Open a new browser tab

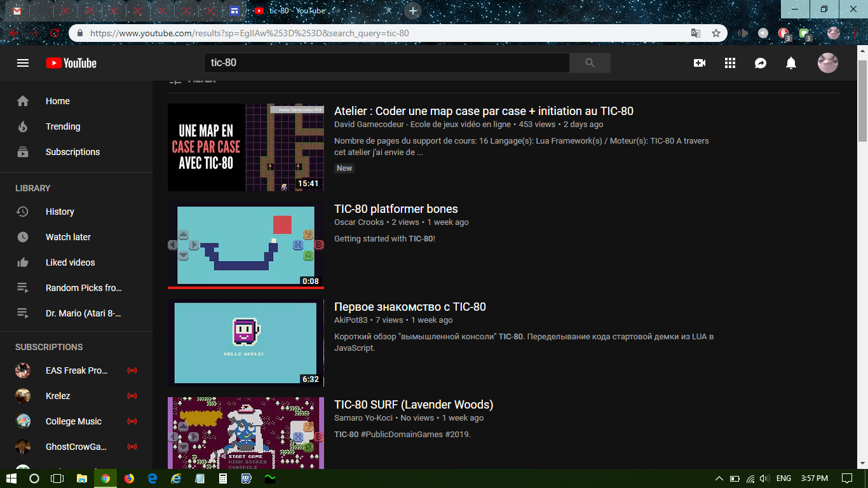pos(413,11)
